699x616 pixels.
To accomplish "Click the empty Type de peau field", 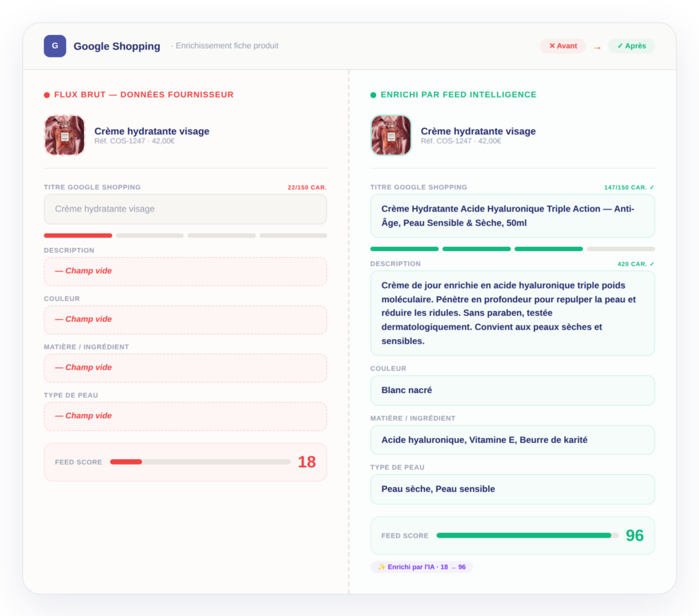I will coord(185,416).
